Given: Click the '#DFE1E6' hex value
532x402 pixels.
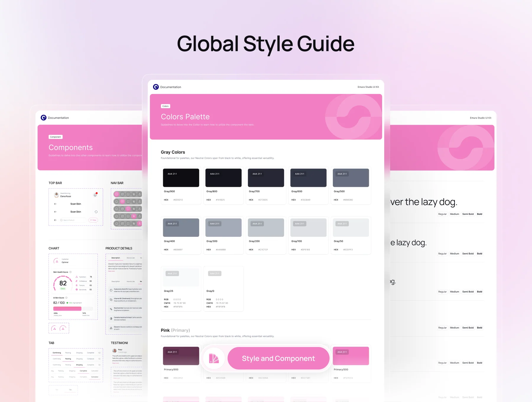Looking at the screenshot, I should [305, 250].
